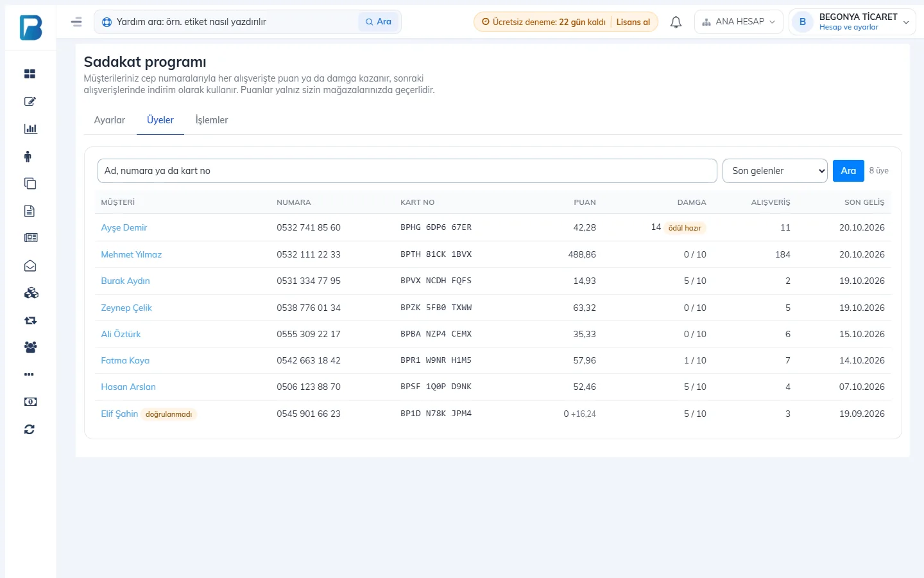
Task: Open customer Elif Şahin
Action: pos(119,414)
